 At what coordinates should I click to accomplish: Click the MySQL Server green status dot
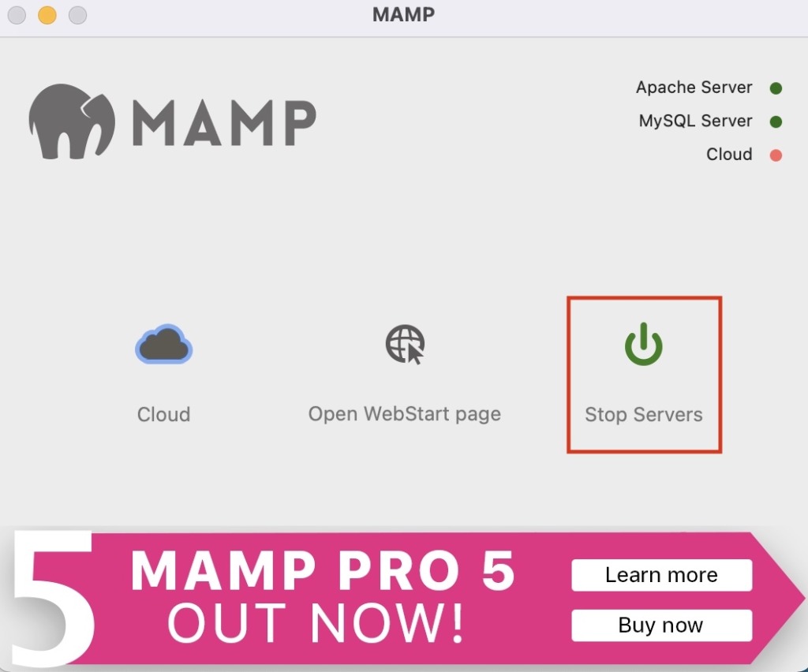[x=776, y=121]
